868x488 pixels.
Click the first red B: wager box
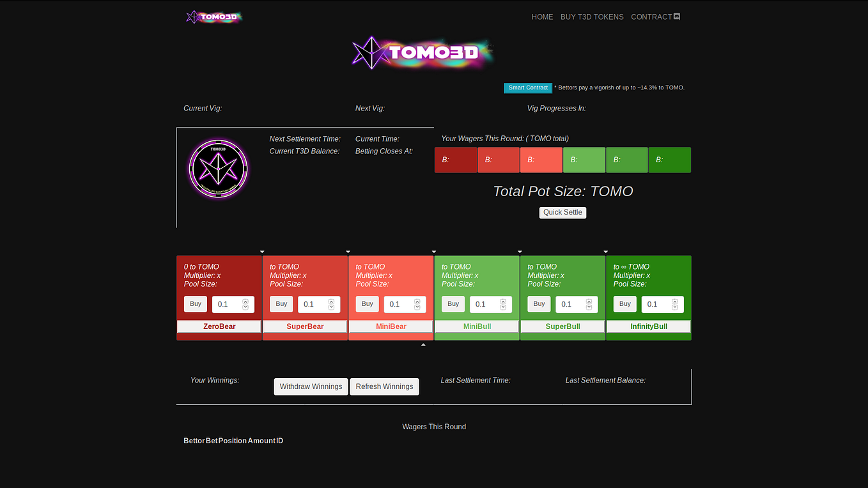tap(456, 160)
